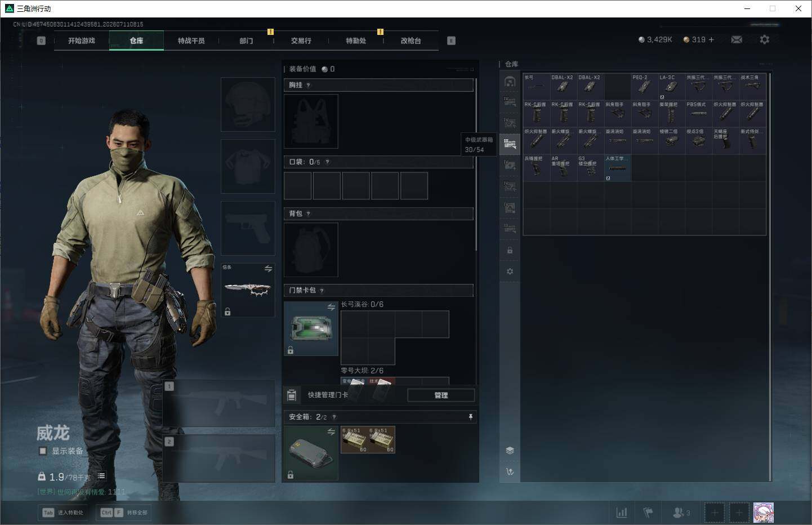Open the friends list icon showing 3
This screenshot has height=525, width=812.
(x=681, y=513)
